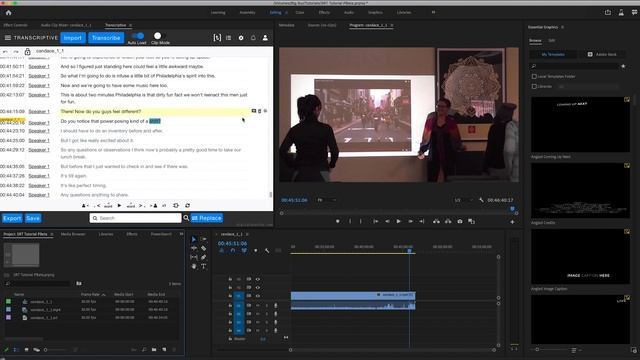Click the lock icon beside candace_1_1

tap(27, 51)
